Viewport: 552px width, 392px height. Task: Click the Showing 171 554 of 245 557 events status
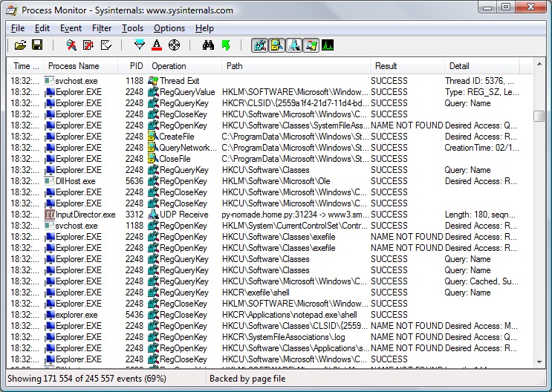click(87, 379)
